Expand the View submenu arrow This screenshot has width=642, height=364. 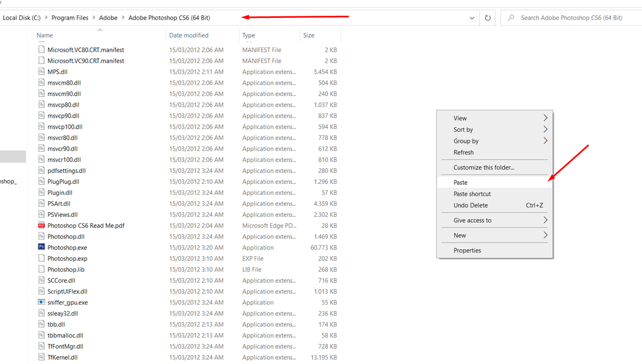click(x=545, y=118)
